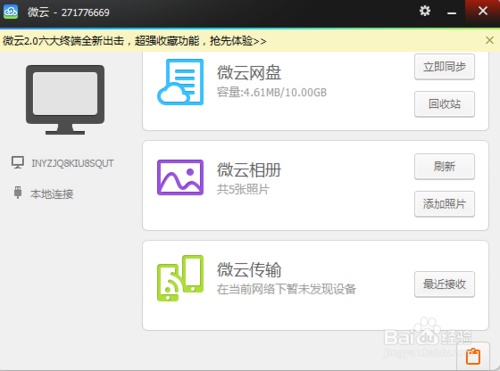Viewport: 500px width, 371px height.
Task: Open 最近接收 recent received files
Action: coord(444,284)
